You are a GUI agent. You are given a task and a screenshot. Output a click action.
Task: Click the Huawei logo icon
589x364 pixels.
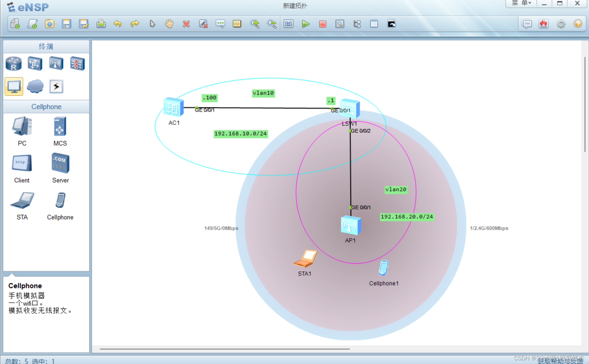544,24
